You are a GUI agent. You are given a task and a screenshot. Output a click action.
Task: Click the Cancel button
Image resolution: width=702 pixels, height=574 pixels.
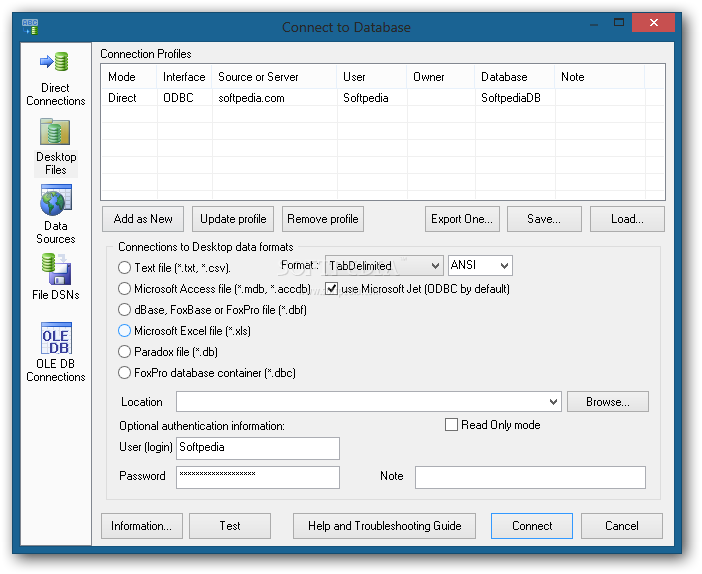(622, 526)
